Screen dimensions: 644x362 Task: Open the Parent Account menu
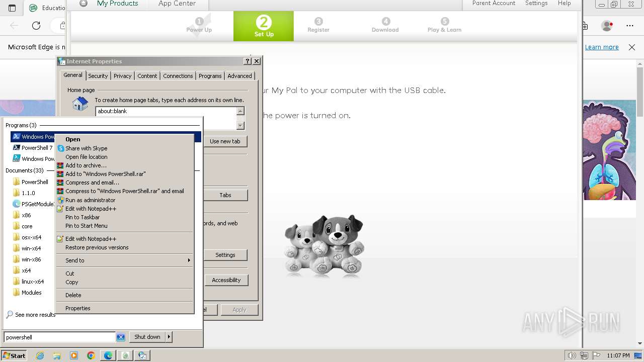coord(494,4)
